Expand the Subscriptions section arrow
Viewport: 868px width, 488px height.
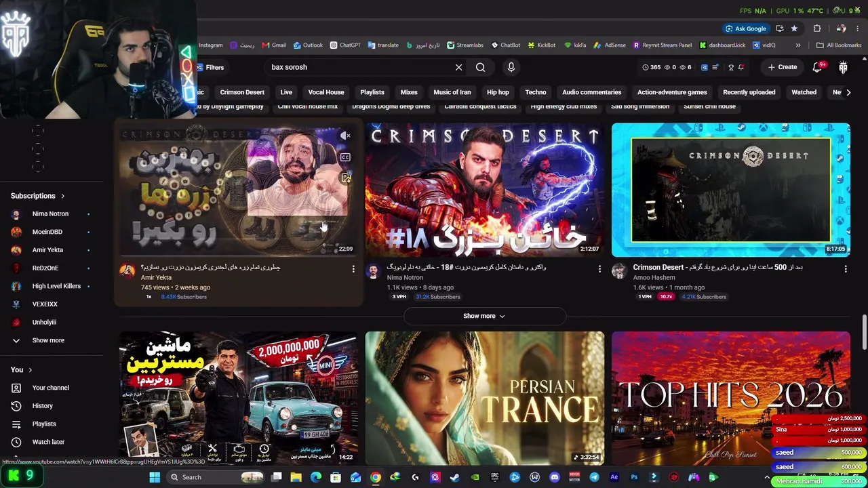pos(63,196)
